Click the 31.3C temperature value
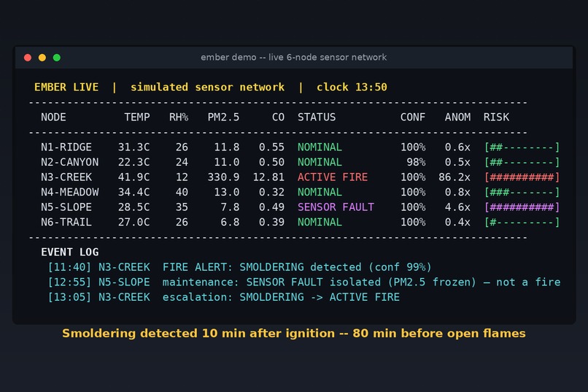The image size is (588, 392). 134,147
